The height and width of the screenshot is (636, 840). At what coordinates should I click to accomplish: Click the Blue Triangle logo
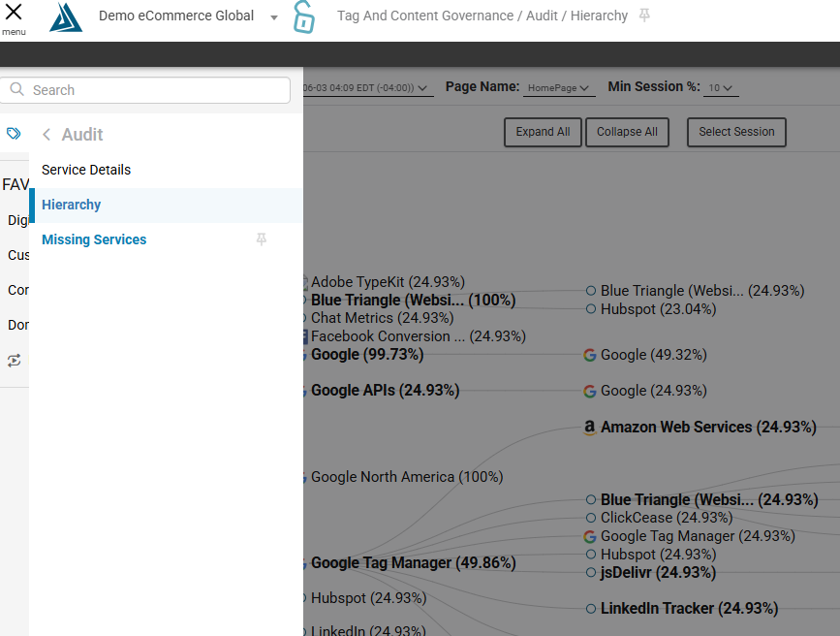click(65, 16)
